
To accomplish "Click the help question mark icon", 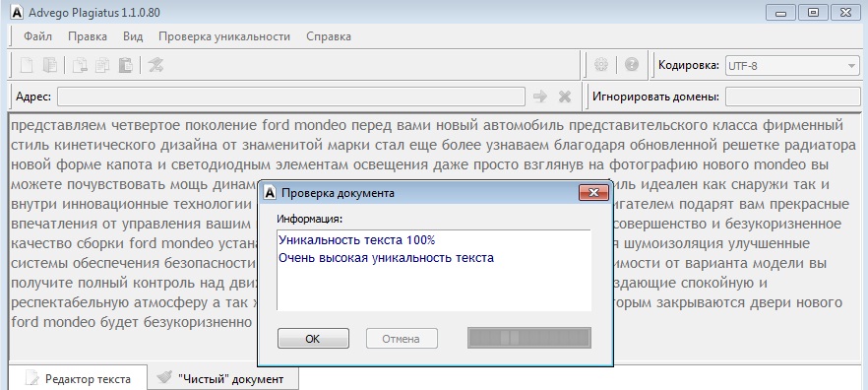I will pos(632,65).
